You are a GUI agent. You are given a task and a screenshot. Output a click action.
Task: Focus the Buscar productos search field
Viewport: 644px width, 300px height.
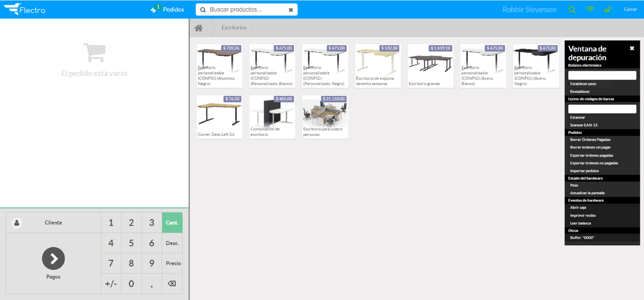click(246, 10)
